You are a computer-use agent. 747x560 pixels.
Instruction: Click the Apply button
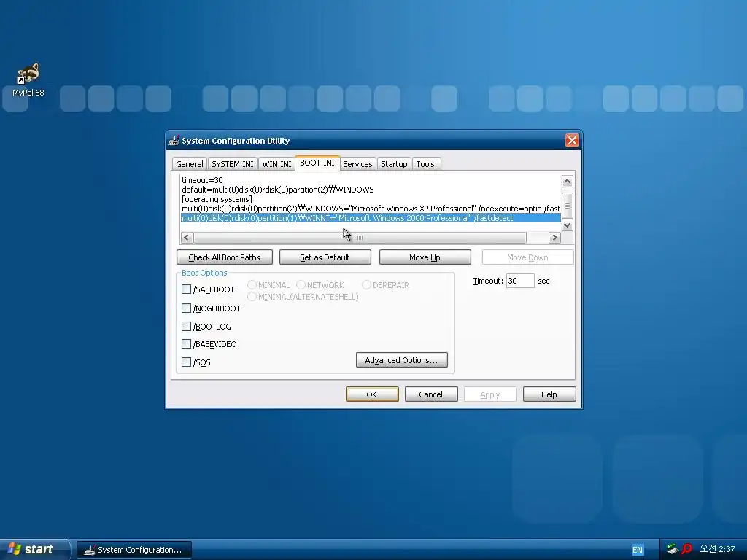[x=490, y=394]
